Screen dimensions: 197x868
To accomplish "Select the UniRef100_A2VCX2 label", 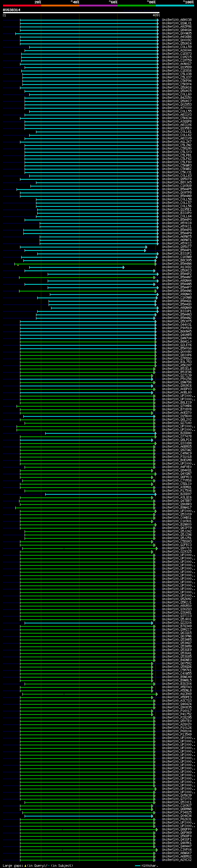I will (x=177, y=860).
